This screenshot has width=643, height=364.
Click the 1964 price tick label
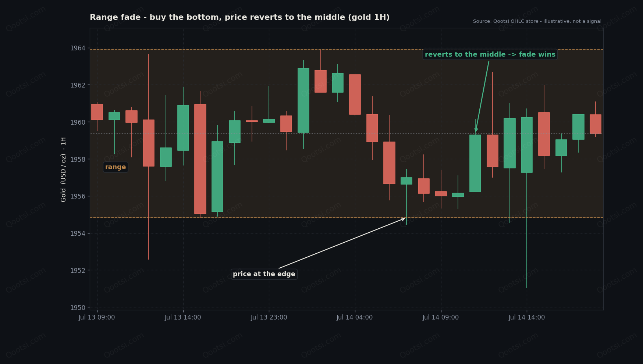click(x=78, y=48)
